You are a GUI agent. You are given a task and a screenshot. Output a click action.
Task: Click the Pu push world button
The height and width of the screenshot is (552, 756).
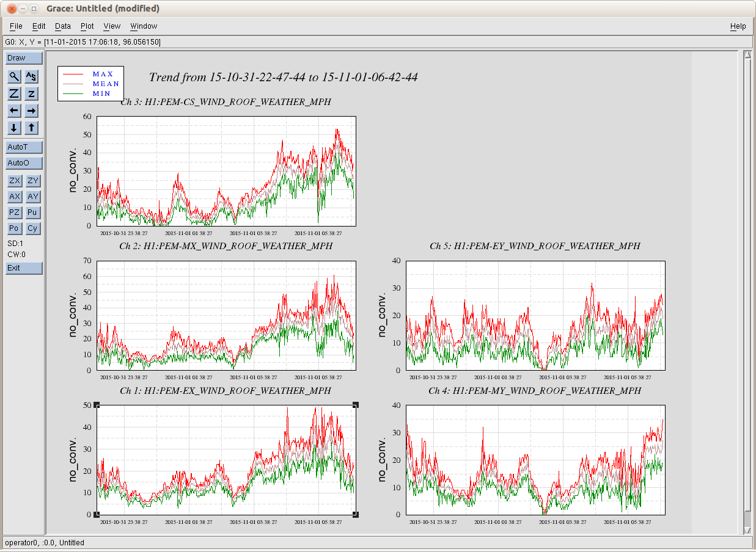click(33, 212)
